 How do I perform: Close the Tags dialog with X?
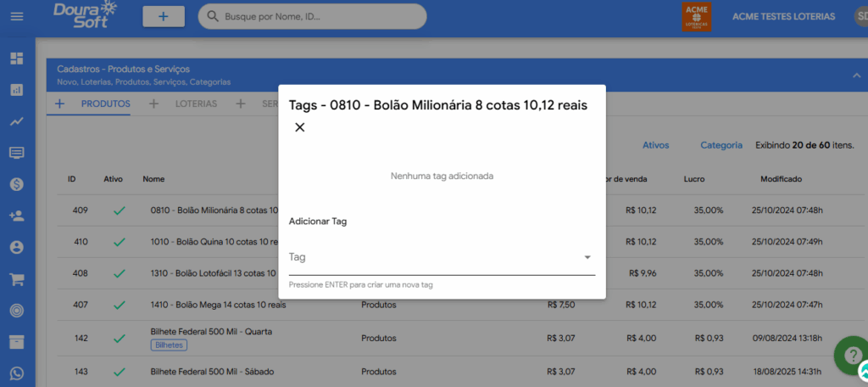(x=299, y=128)
